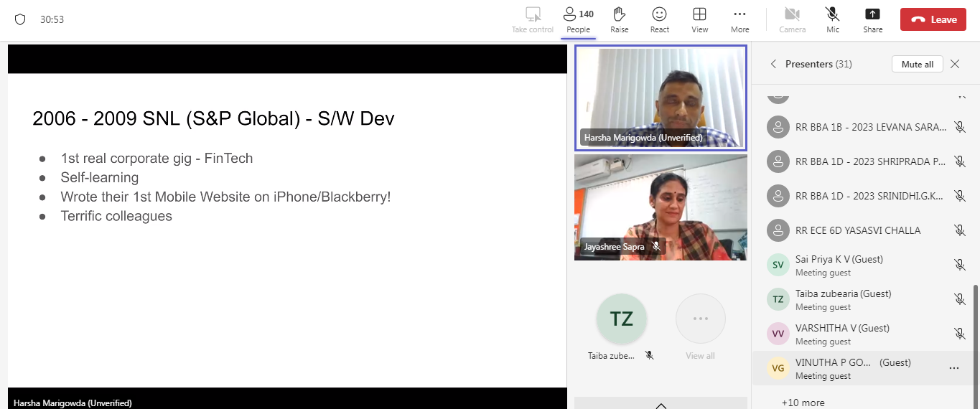Open the People participants panel

coord(578,19)
